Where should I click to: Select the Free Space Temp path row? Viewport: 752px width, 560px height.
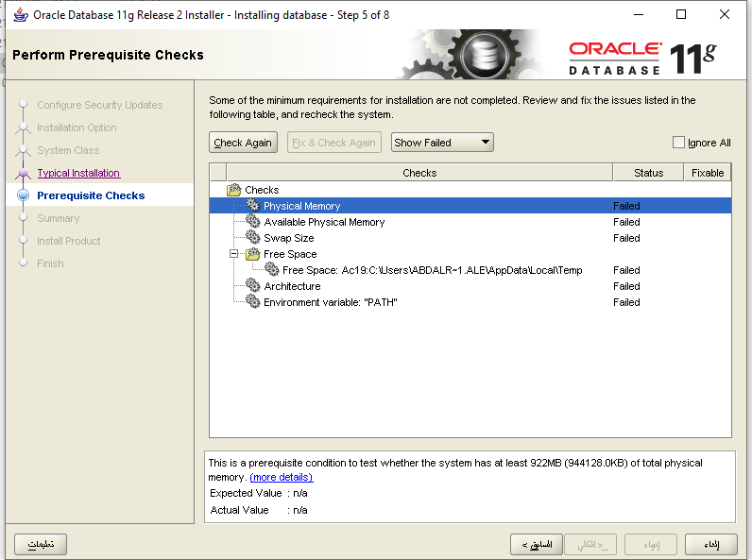(432, 270)
